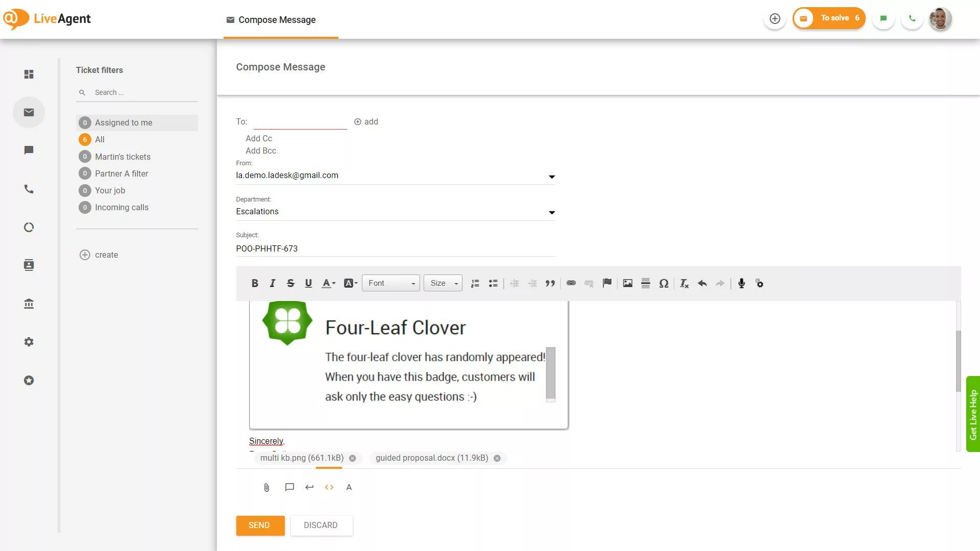The image size is (980, 551).
Task: Open the Font family dropdown
Action: 391,283
